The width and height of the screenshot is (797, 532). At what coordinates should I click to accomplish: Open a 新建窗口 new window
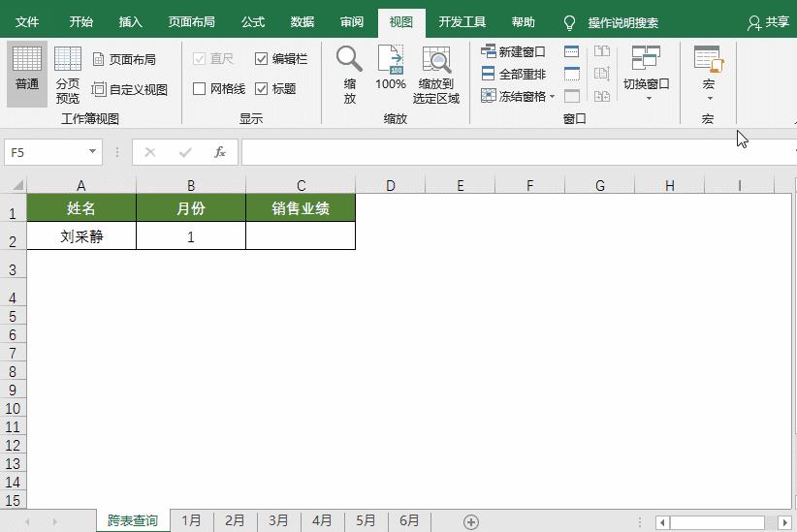tap(513, 51)
